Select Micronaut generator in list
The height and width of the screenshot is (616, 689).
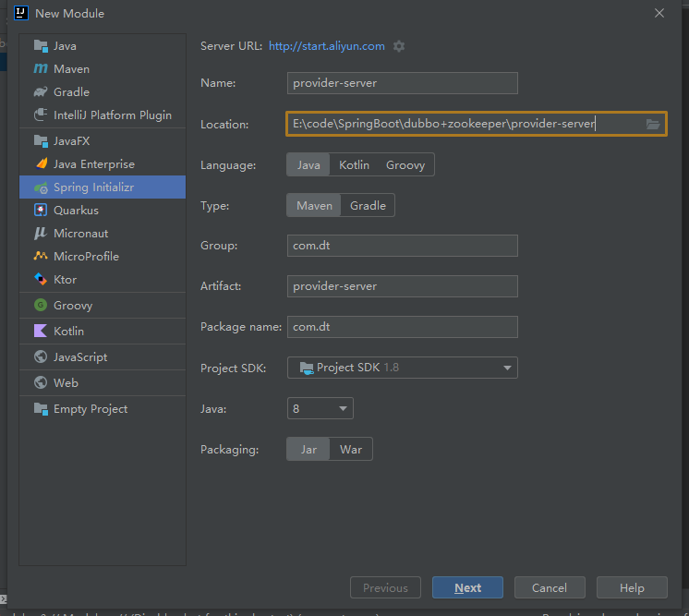click(x=103, y=234)
